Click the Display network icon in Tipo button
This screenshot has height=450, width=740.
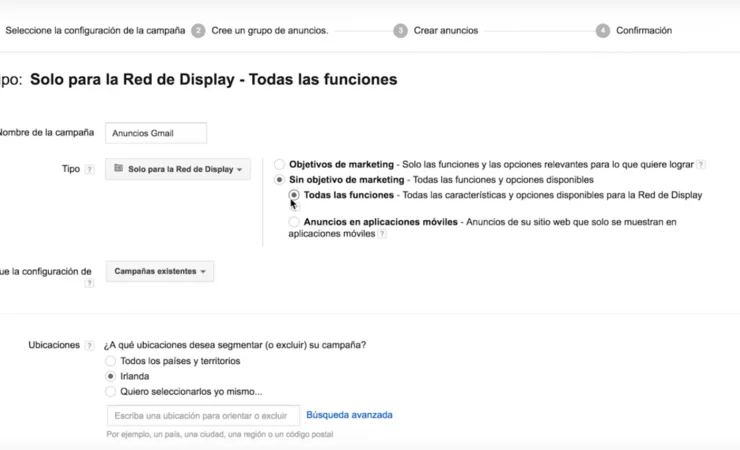pos(119,169)
